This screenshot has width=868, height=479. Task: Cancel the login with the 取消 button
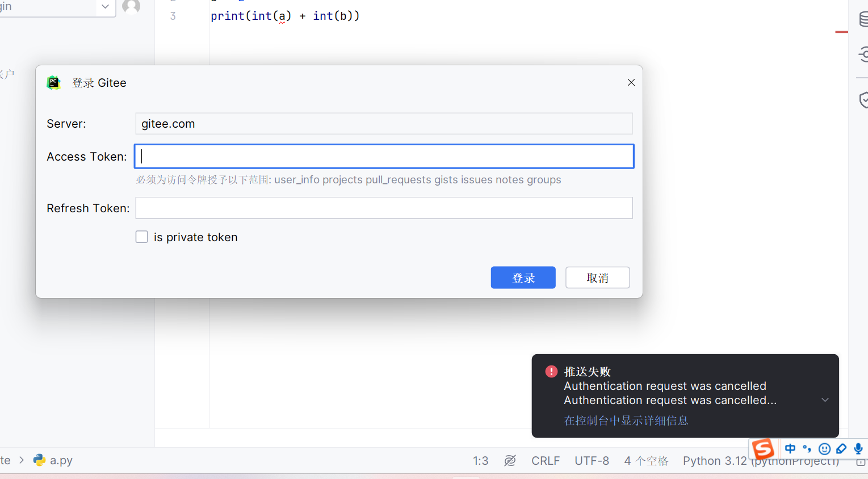click(597, 278)
